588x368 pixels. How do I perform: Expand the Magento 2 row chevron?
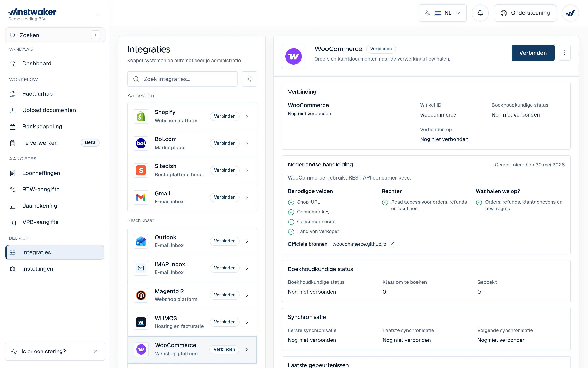point(247,295)
